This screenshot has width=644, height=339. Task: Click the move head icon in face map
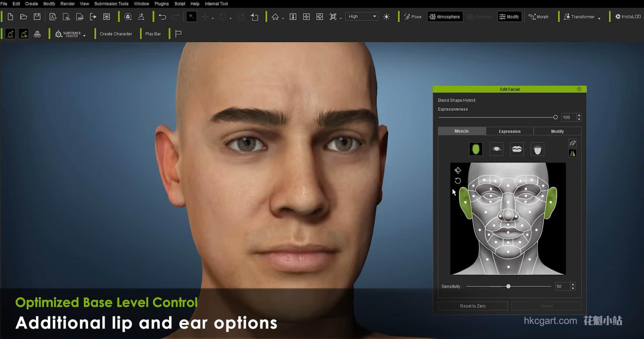click(x=458, y=170)
